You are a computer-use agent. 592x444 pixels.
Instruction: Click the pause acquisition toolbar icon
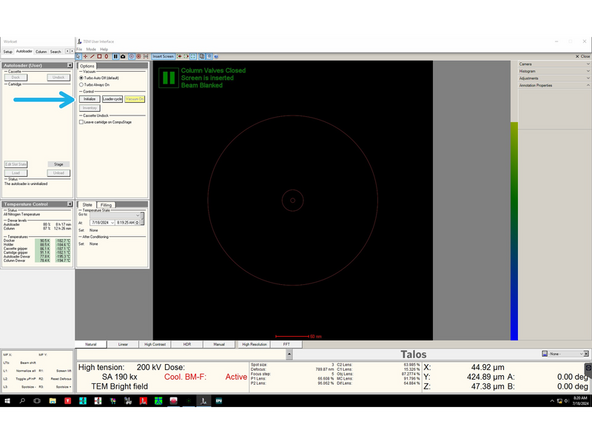point(116,57)
